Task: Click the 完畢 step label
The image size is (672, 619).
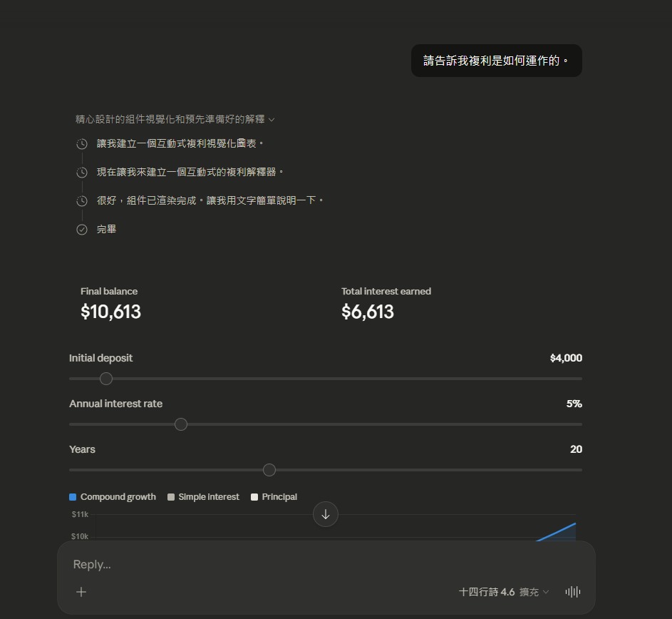Action: click(106, 229)
